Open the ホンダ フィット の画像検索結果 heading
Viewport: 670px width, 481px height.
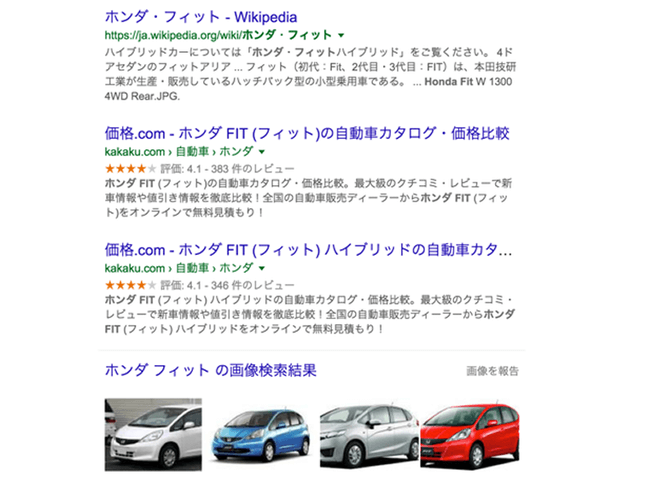210,370
